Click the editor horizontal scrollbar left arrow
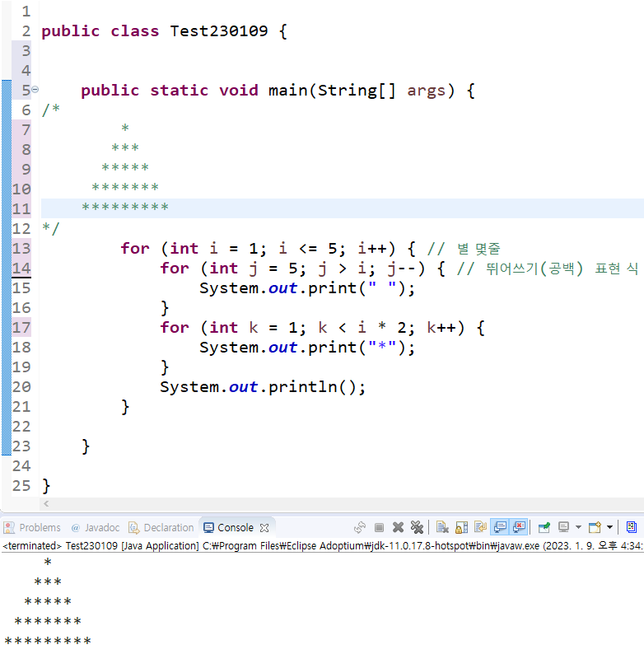Image resolution: width=644 pixels, height=654 pixels. coord(46,503)
